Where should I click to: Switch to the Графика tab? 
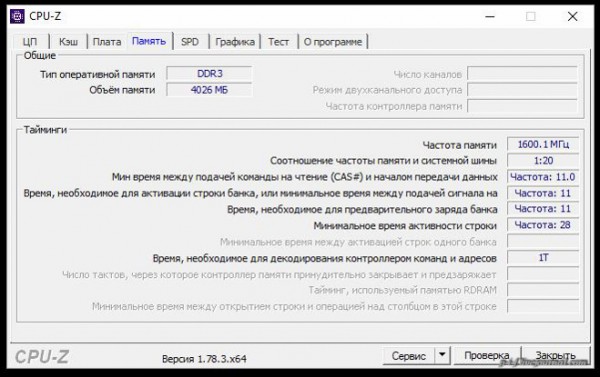click(x=235, y=42)
